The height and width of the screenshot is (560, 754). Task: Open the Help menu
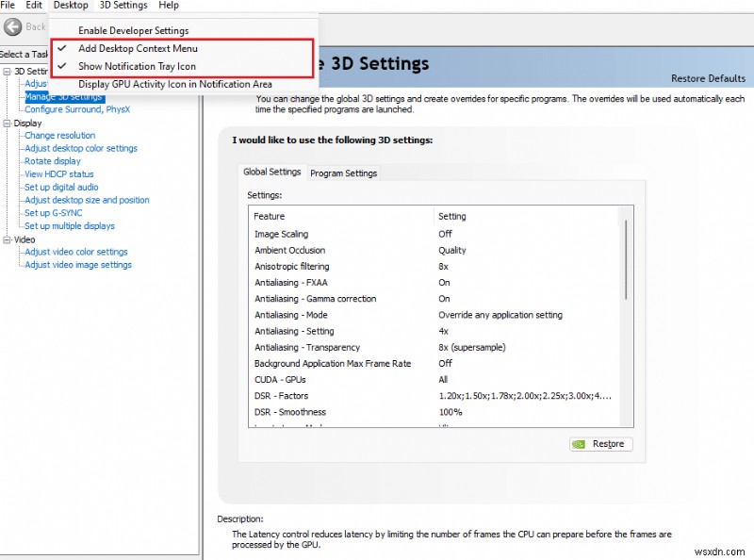point(169,5)
